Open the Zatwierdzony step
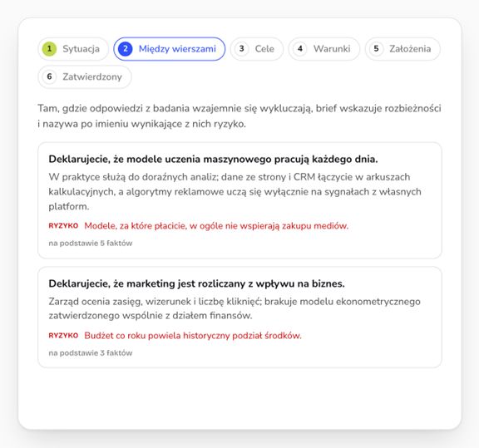This screenshot has width=479, height=448. pos(85,76)
